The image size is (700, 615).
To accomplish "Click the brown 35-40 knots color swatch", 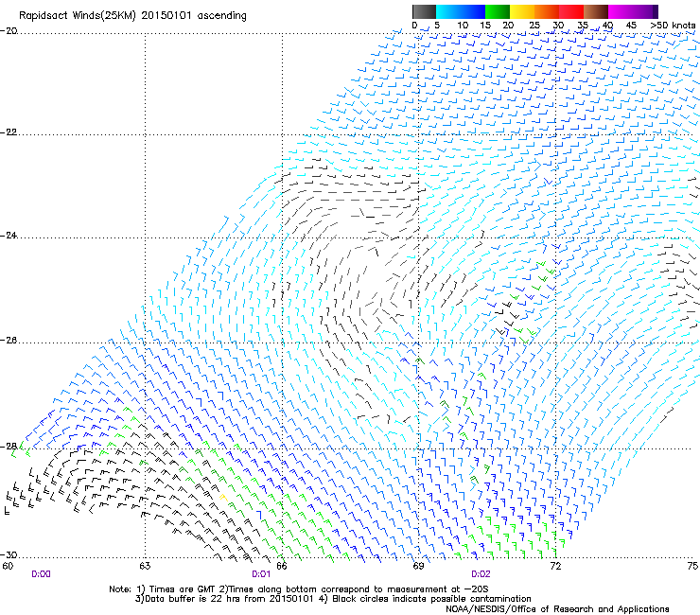I will click(x=596, y=11).
